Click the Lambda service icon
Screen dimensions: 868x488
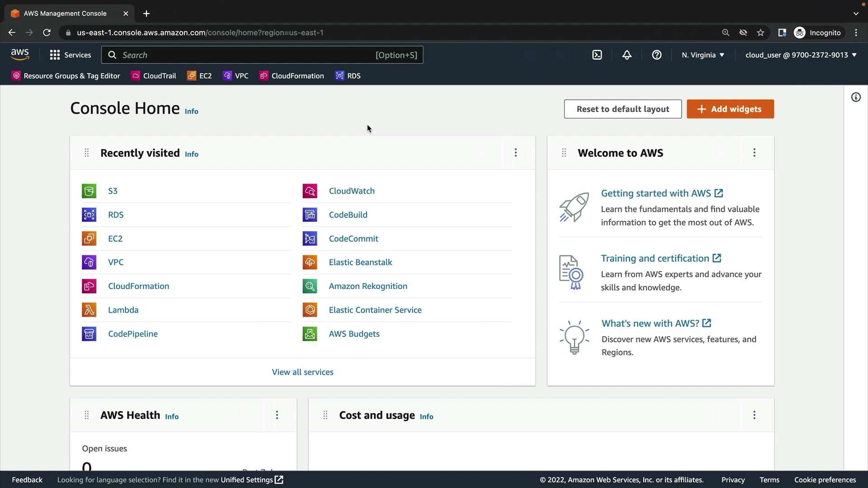pyautogui.click(x=89, y=310)
